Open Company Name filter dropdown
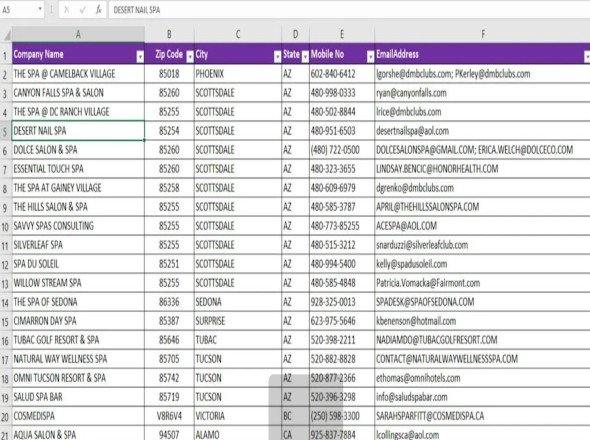The width and height of the screenshot is (590, 440). click(x=140, y=56)
